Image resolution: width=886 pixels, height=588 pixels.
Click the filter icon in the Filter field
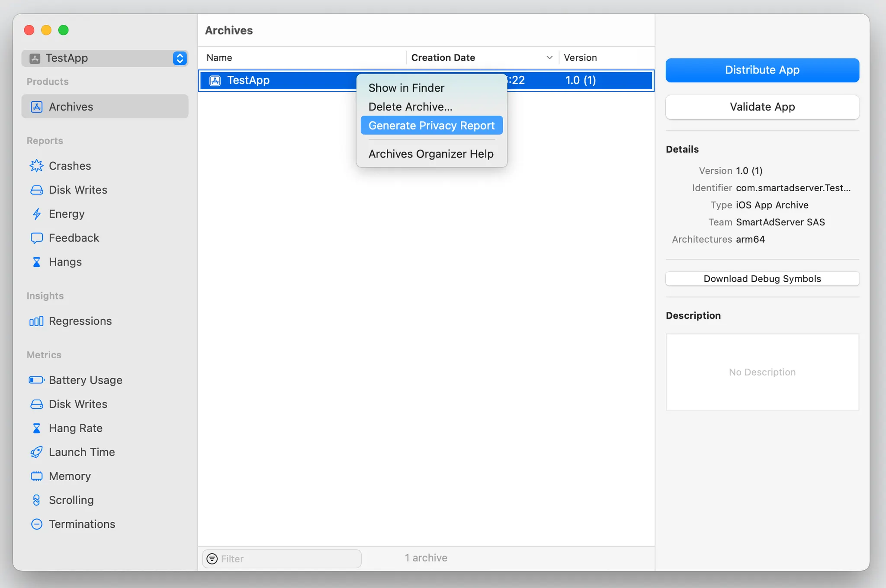[x=212, y=559]
